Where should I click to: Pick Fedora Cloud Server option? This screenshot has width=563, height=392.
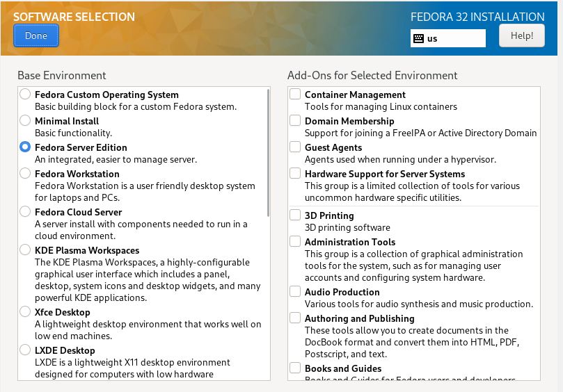pos(25,211)
